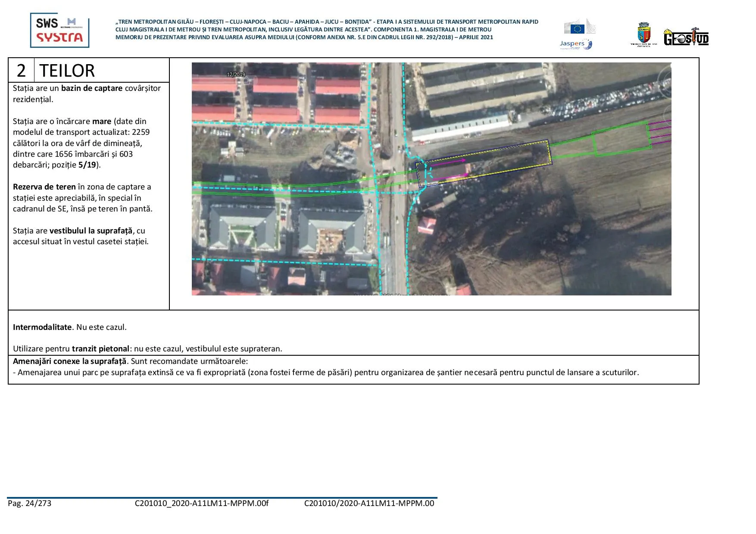Click the 'tranzit pietonal' bold text
The height and width of the screenshot is (534, 756).
(100, 349)
